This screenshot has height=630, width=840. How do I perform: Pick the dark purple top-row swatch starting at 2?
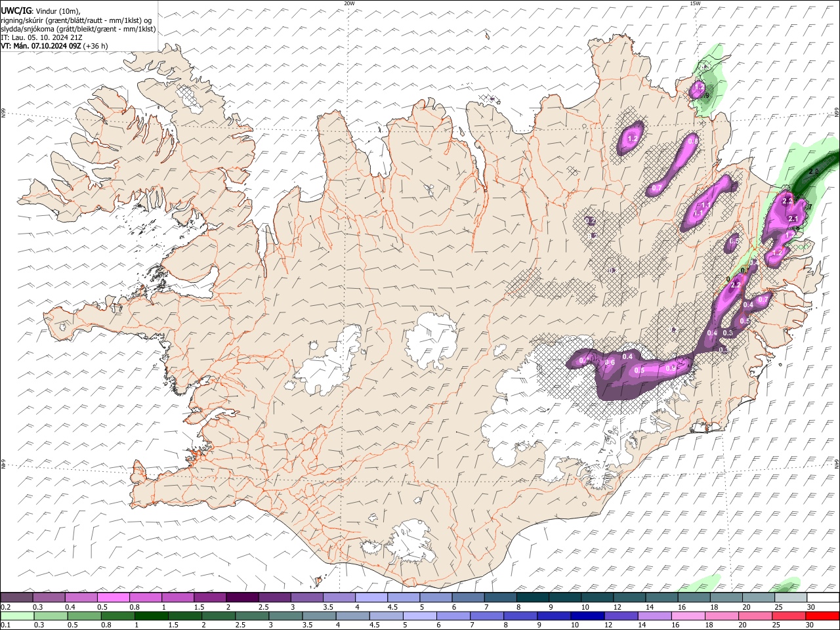[x=242, y=598]
